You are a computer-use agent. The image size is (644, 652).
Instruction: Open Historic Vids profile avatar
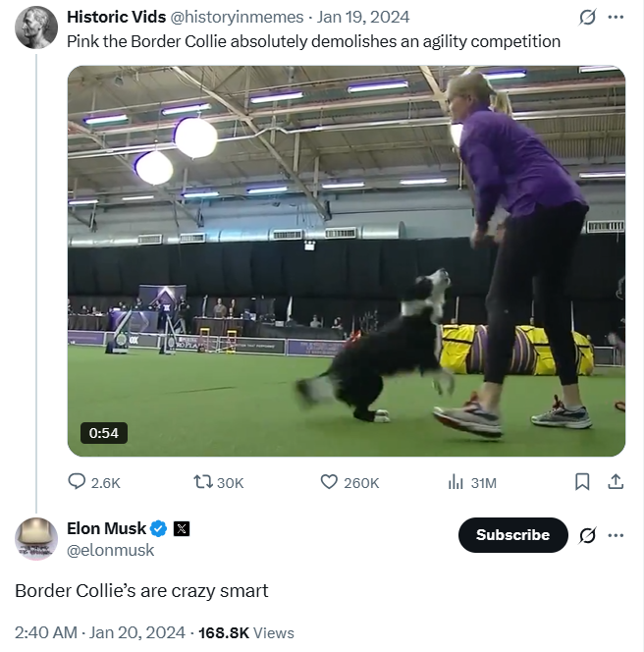click(x=36, y=27)
